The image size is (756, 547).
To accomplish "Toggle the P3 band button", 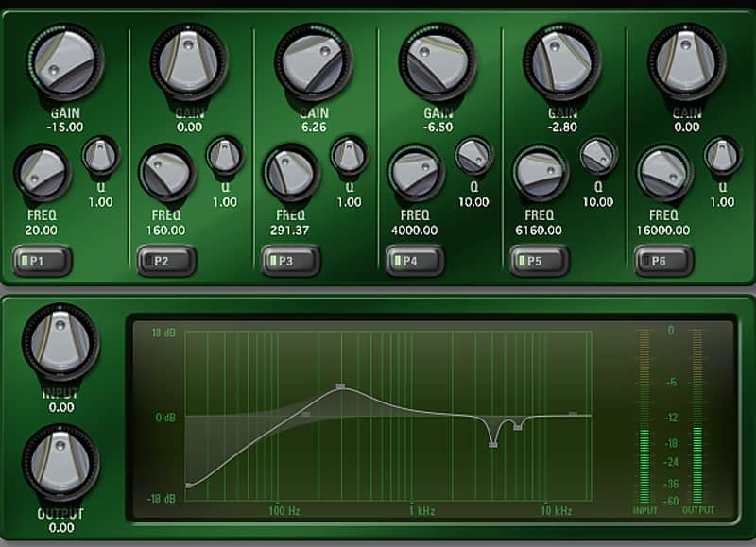I will (x=291, y=261).
